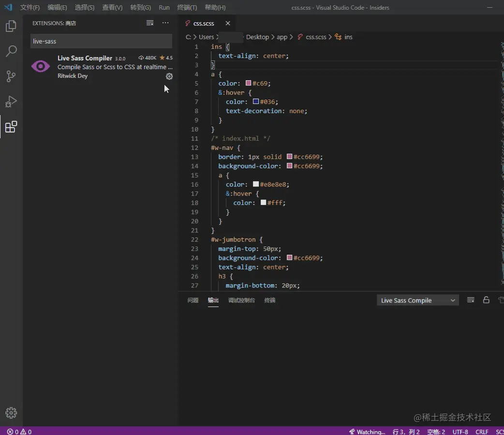Open extensions view more actions menu
504x435 pixels.
pyautogui.click(x=165, y=23)
